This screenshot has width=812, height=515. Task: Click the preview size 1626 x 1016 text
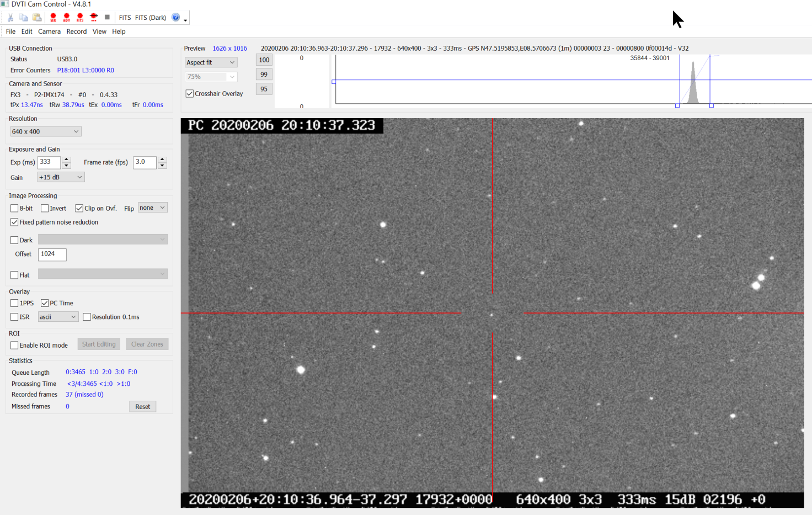click(x=230, y=49)
